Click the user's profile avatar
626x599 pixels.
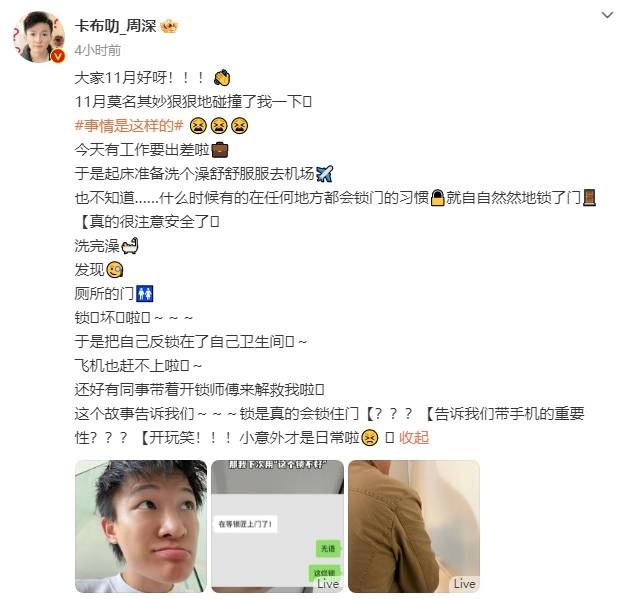(x=39, y=37)
